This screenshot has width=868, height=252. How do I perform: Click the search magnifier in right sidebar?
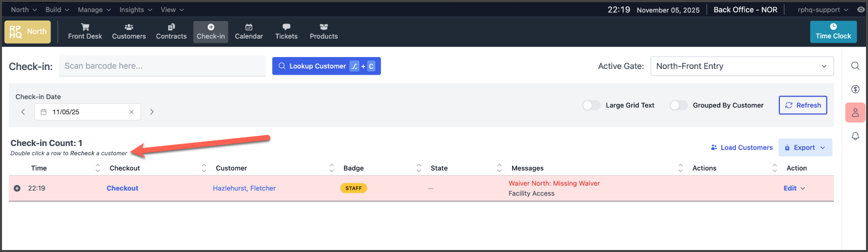click(x=855, y=66)
